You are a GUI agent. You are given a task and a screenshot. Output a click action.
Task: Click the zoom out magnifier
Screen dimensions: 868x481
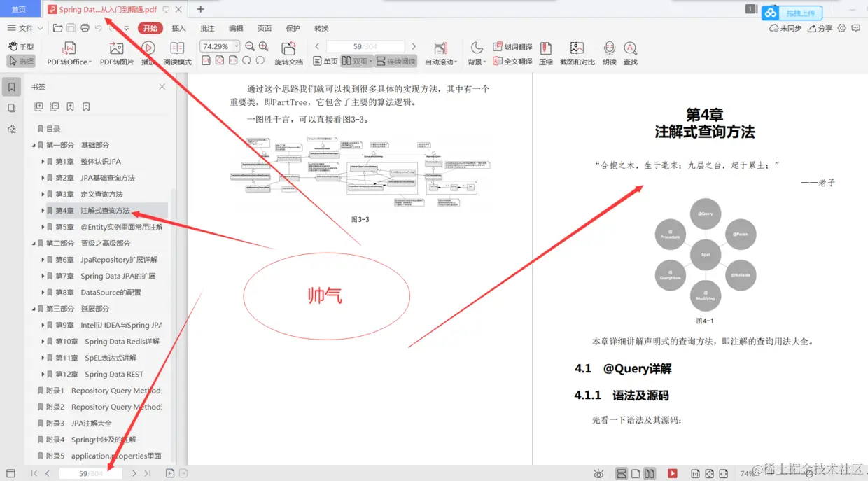coord(249,46)
